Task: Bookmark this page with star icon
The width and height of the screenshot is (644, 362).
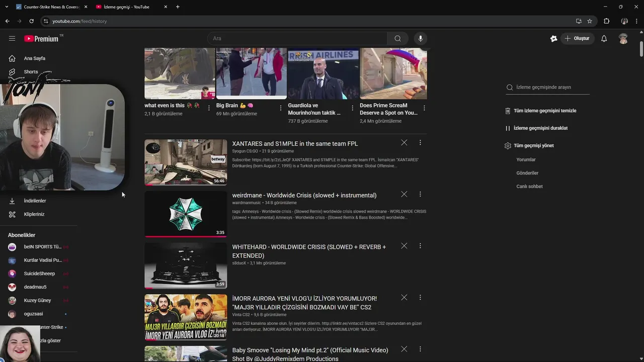Action: [x=590, y=21]
